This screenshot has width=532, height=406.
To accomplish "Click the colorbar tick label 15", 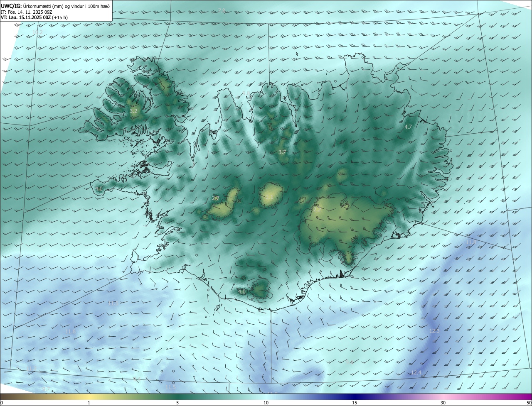I will 355,403.
